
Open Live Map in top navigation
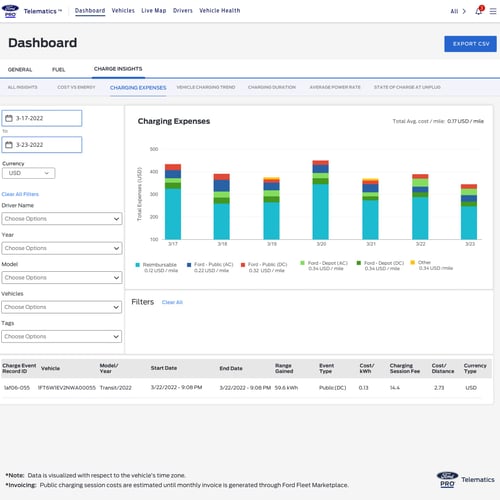click(154, 11)
